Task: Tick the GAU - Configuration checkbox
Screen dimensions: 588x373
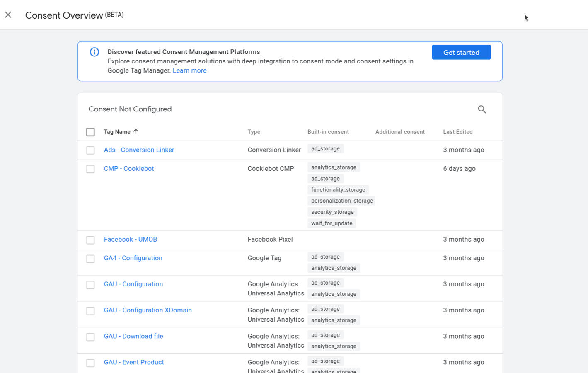Action: coord(90,285)
